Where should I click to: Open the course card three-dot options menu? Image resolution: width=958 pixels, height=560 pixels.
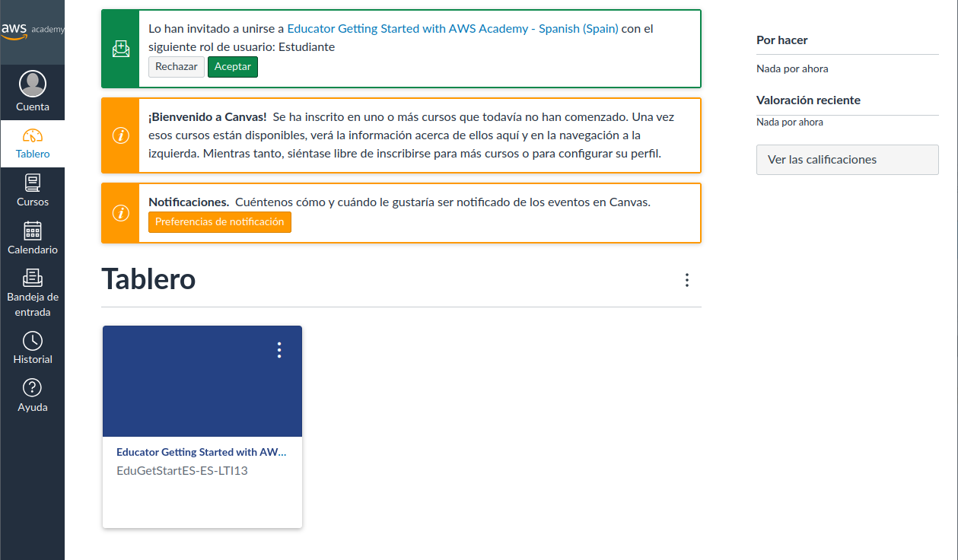pos(279,350)
